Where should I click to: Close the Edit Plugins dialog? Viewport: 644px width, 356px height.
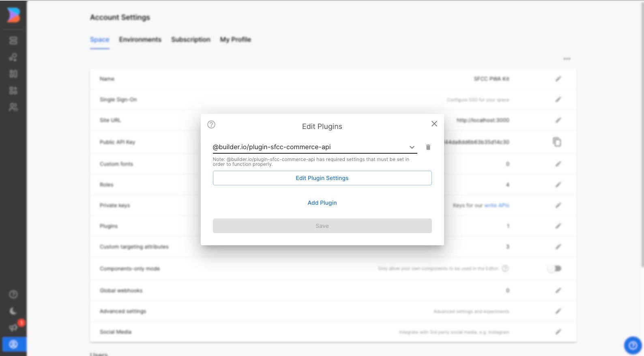click(x=434, y=124)
